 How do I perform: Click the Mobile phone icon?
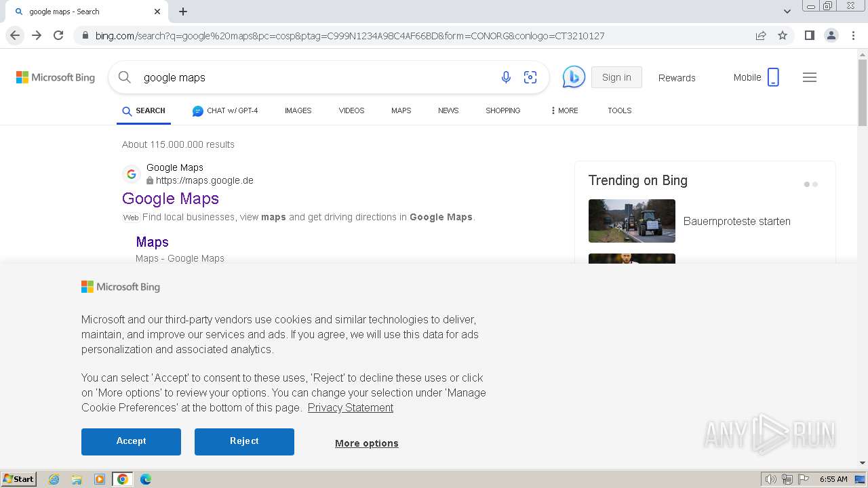[x=773, y=77]
